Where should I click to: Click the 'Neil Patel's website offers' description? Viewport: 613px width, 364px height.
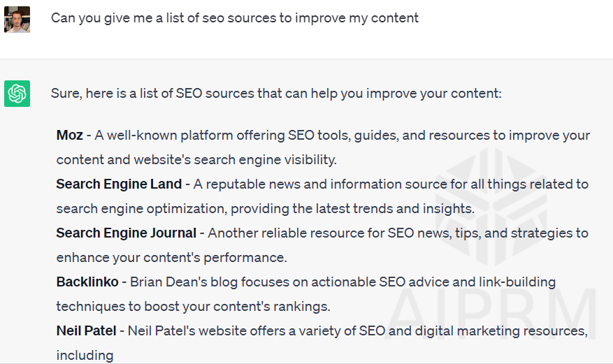pos(358,330)
